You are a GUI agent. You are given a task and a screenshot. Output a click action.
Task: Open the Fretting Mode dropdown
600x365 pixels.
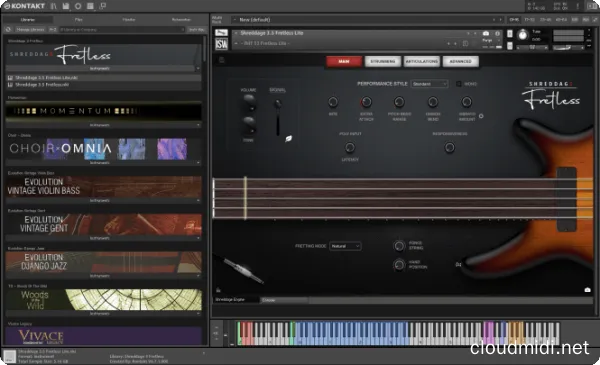click(345, 246)
